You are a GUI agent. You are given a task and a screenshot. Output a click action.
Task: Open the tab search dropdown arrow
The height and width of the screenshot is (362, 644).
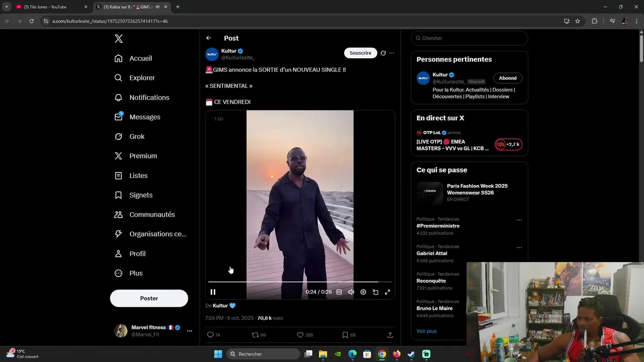[x=6, y=7]
